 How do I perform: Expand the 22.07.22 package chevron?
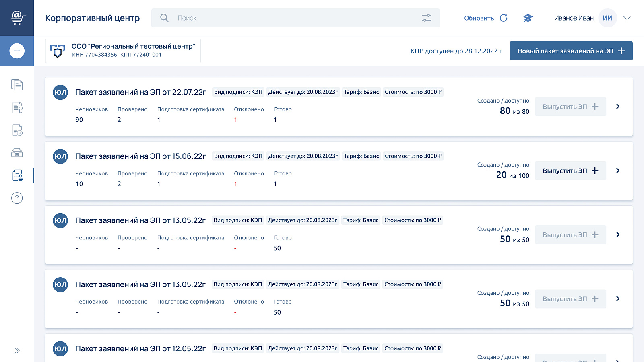[618, 107]
